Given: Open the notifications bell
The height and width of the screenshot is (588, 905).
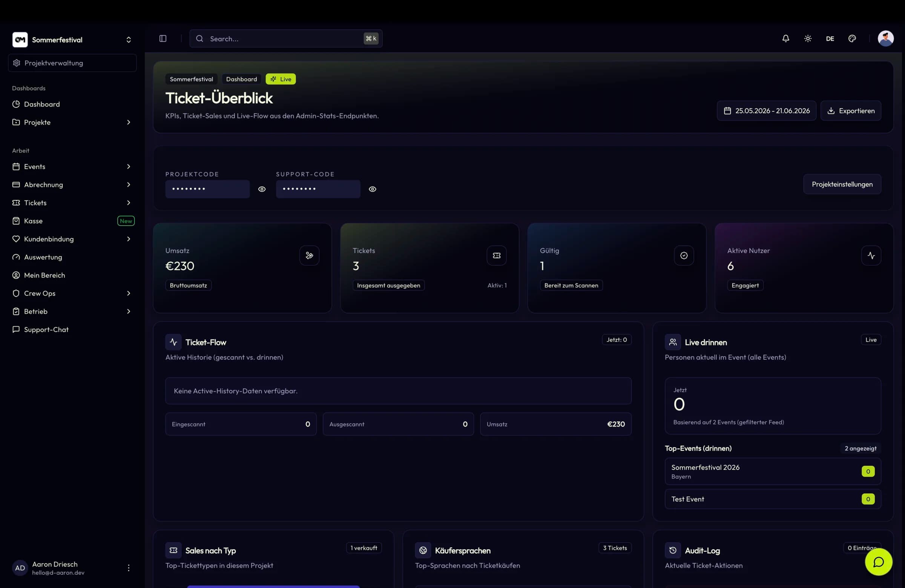Looking at the screenshot, I should coord(785,38).
